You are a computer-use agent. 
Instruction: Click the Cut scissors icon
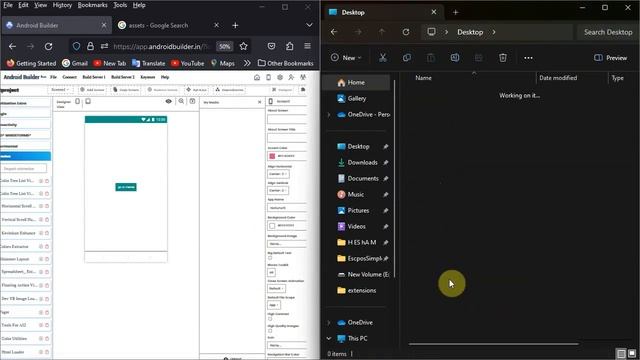click(x=382, y=58)
